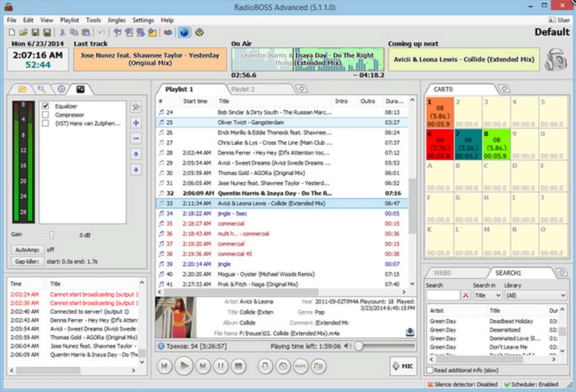576x392 pixels.
Task: Click the download icon in track info
Action: click(410, 332)
